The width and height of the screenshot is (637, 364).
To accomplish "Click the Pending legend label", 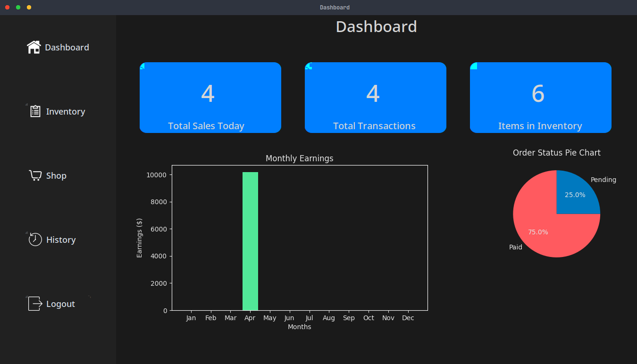I will (603, 180).
